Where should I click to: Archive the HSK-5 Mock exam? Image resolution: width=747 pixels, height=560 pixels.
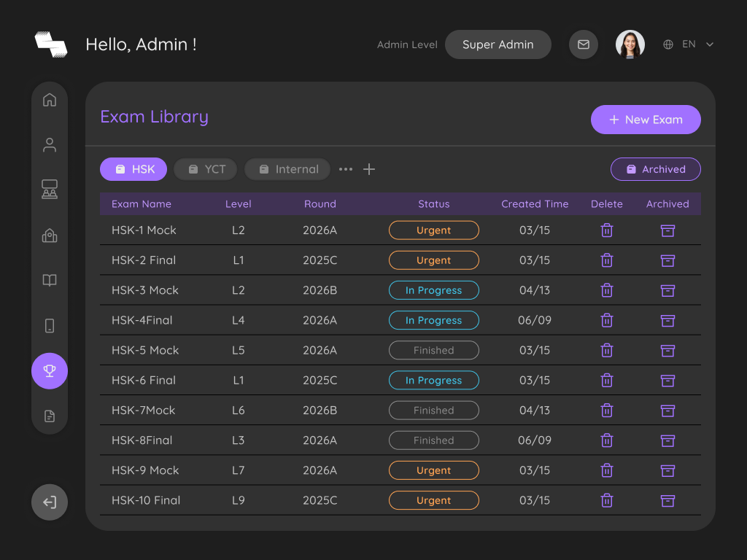click(668, 351)
